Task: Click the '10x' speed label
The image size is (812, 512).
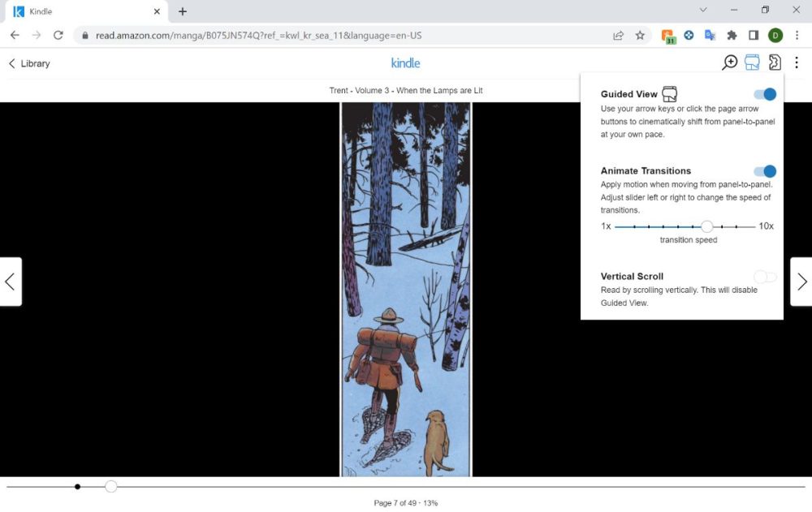Action: tap(766, 226)
